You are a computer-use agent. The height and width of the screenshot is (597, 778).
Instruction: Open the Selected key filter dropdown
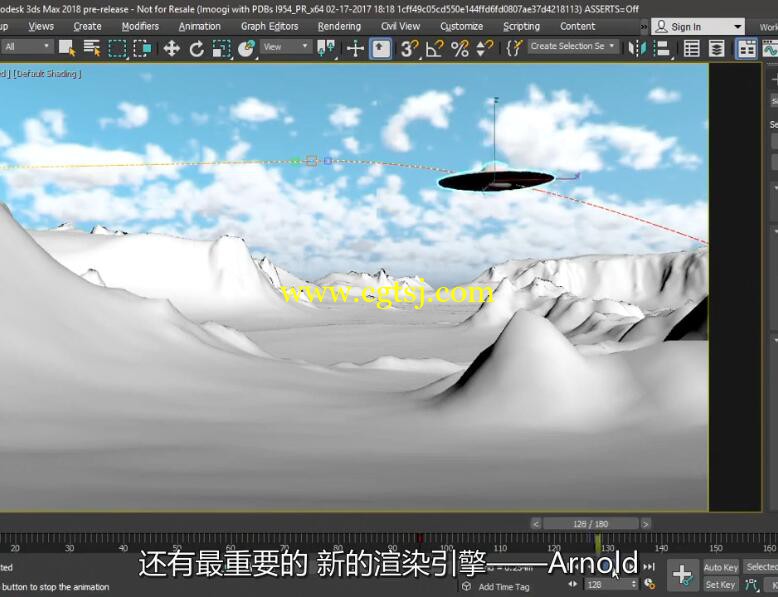tap(760, 567)
